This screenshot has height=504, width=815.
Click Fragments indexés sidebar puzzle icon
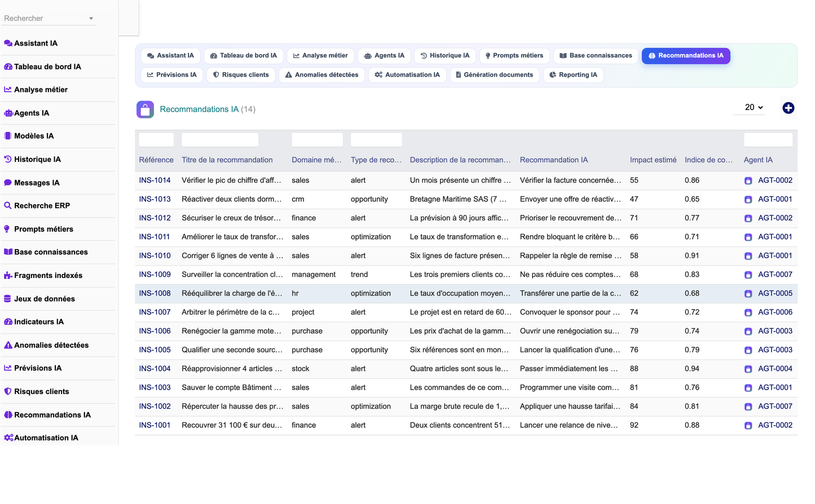8,276
